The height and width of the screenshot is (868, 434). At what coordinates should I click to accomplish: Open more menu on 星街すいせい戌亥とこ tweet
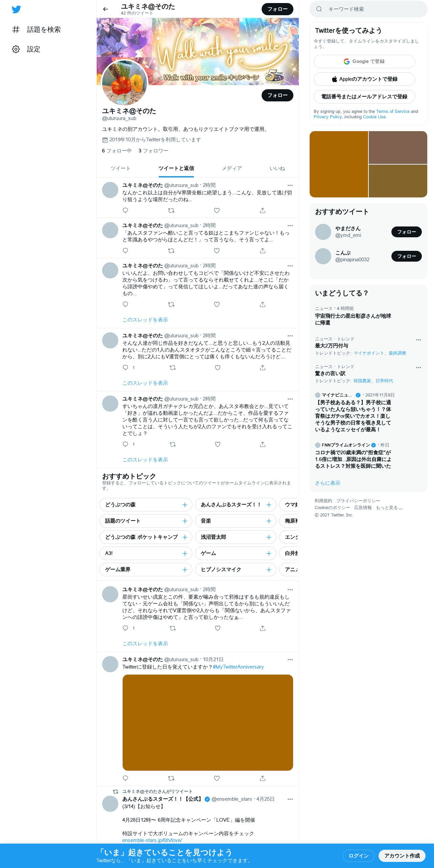[290, 589]
